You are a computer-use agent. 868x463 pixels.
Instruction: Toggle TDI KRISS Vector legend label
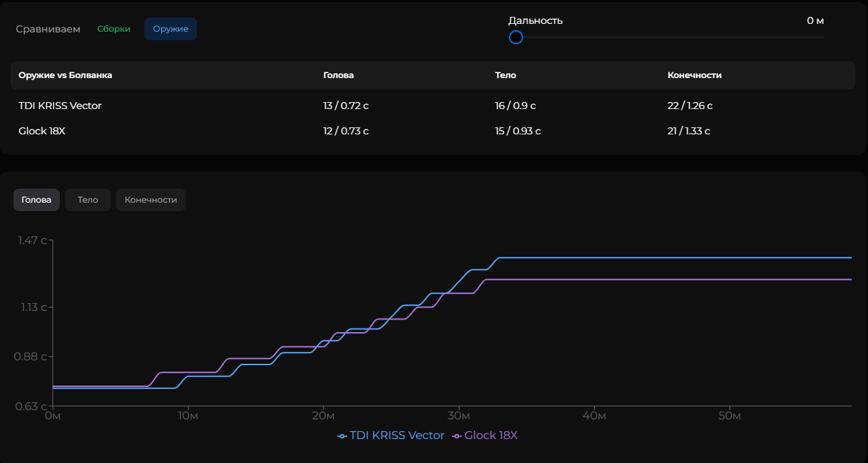tap(397, 436)
